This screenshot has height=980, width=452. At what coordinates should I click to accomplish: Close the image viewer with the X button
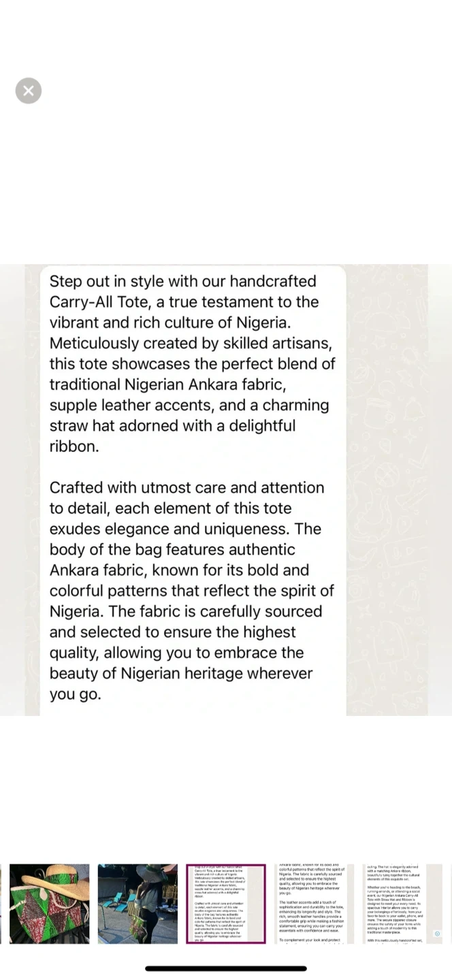pos(29,91)
